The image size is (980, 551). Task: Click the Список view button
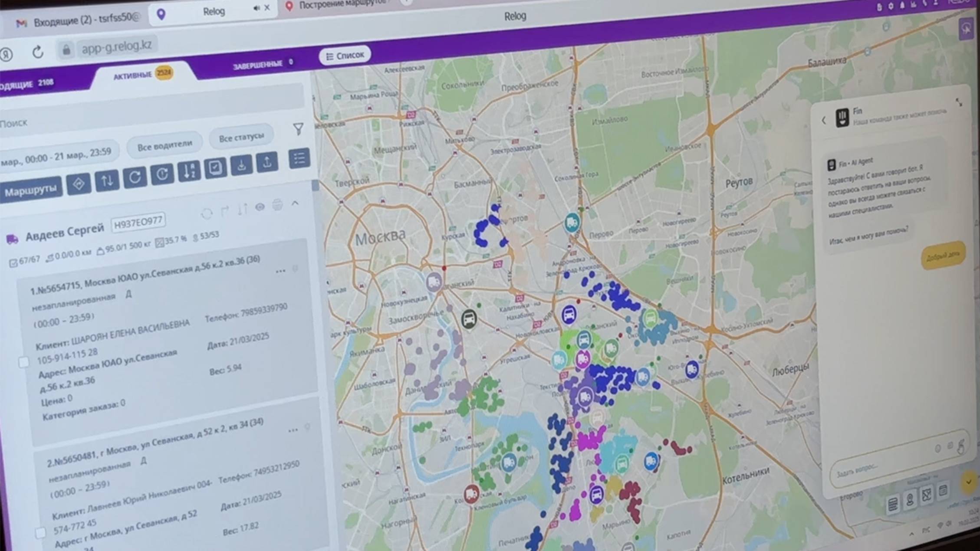tap(345, 56)
